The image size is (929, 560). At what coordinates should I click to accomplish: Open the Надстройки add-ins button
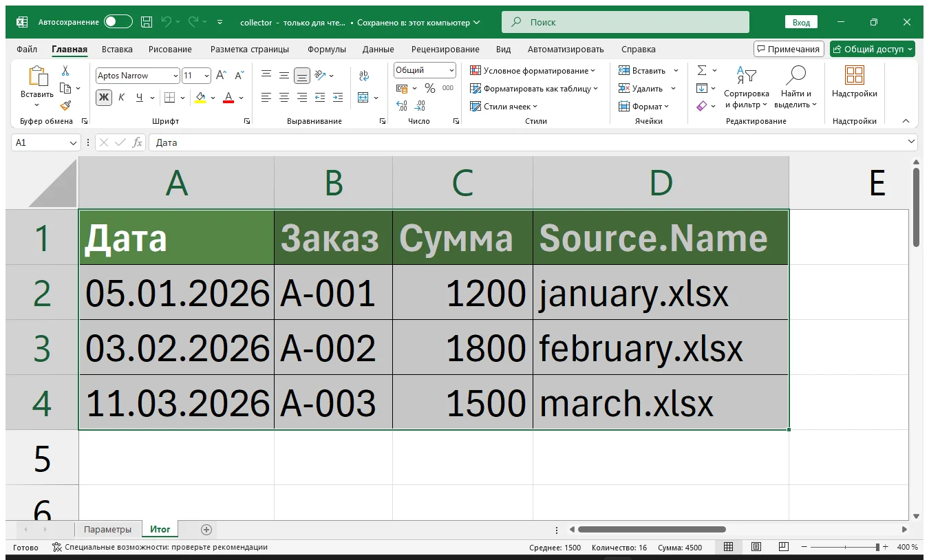pos(855,83)
